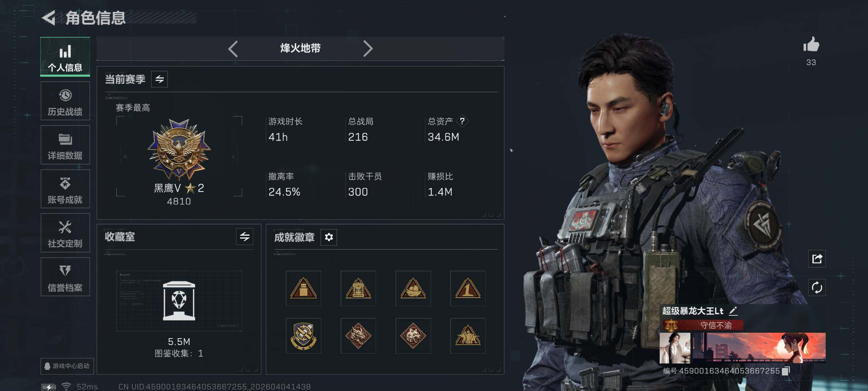
Task: Click the 游戏中心启动 button
Action: [x=67, y=366]
